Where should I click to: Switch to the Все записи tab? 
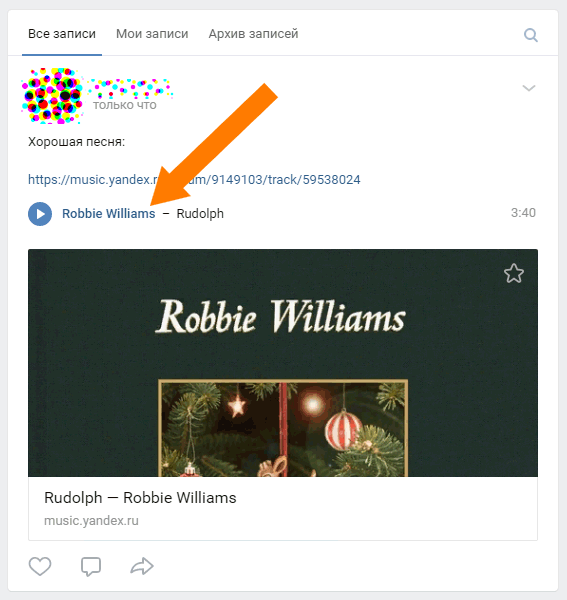[62, 34]
